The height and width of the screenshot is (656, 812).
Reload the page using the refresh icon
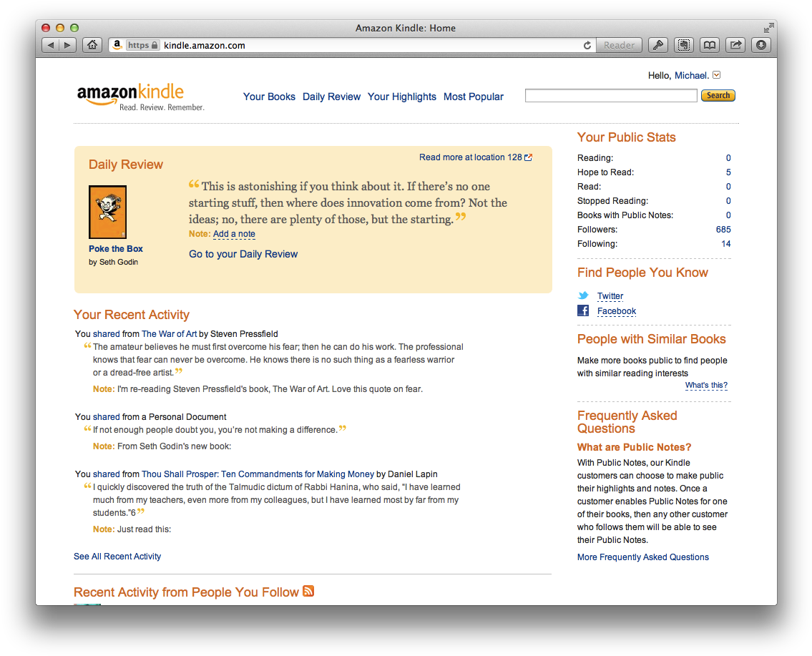[x=587, y=46]
